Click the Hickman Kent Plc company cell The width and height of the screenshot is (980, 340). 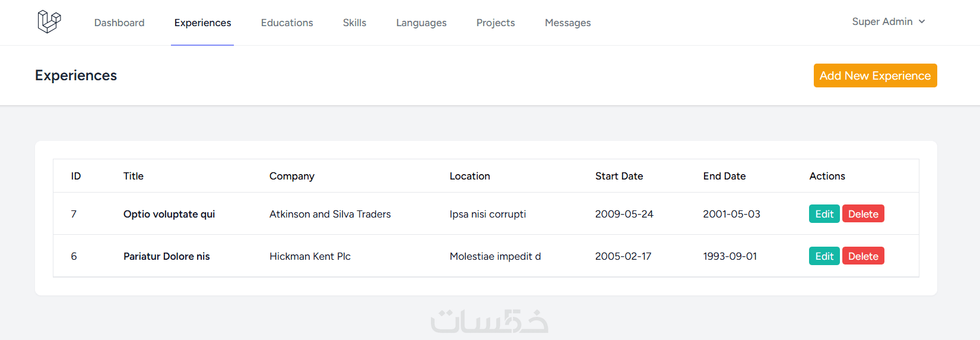tap(310, 256)
